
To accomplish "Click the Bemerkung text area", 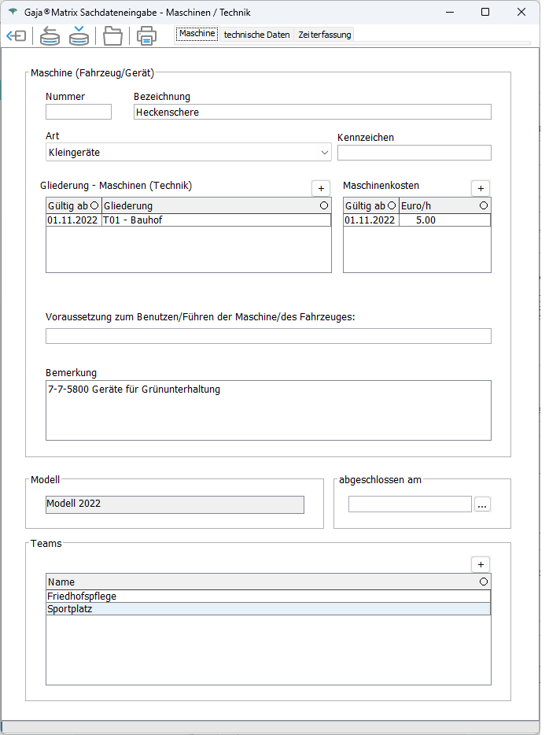I will (x=268, y=410).
